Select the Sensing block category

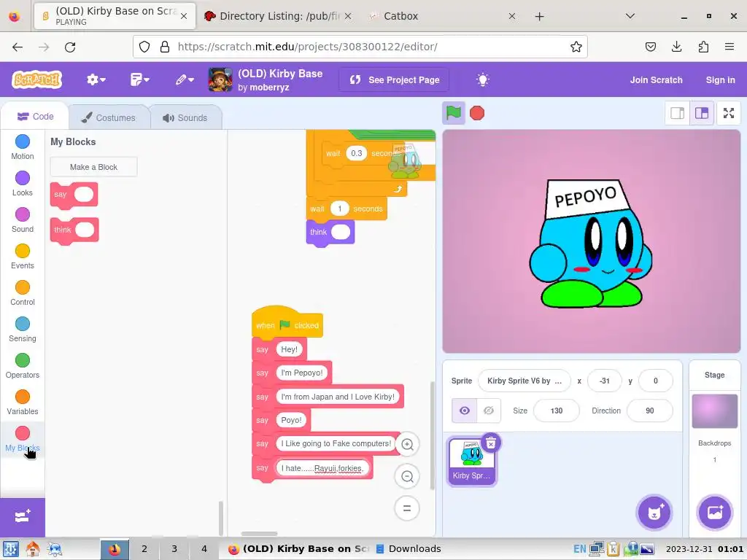(23, 330)
